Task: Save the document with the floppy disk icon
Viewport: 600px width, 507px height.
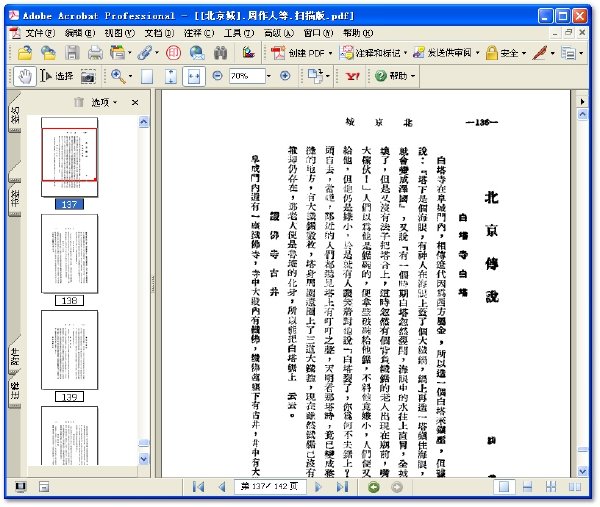Action: pos(72,53)
